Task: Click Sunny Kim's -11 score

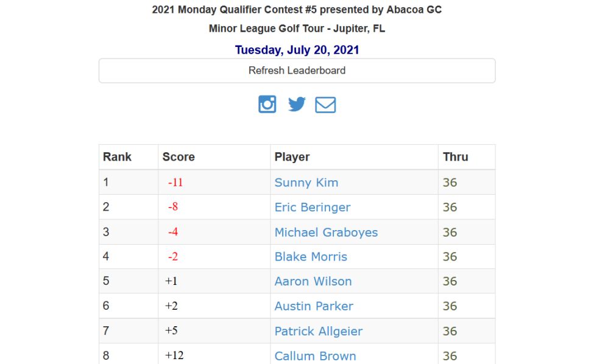Action: pyautogui.click(x=175, y=183)
